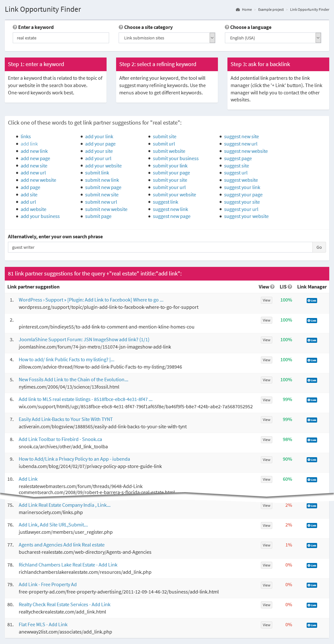The image size is (334, 644).
Task: Select the 'suggest new site' keyword
Action: point(241,137)
